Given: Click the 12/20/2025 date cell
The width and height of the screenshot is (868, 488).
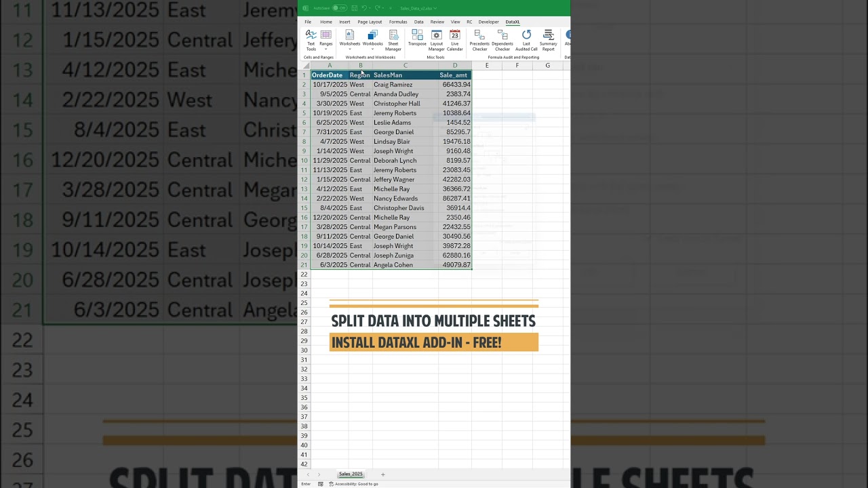Looking at the screenshot, I should (x=330, y=218).
